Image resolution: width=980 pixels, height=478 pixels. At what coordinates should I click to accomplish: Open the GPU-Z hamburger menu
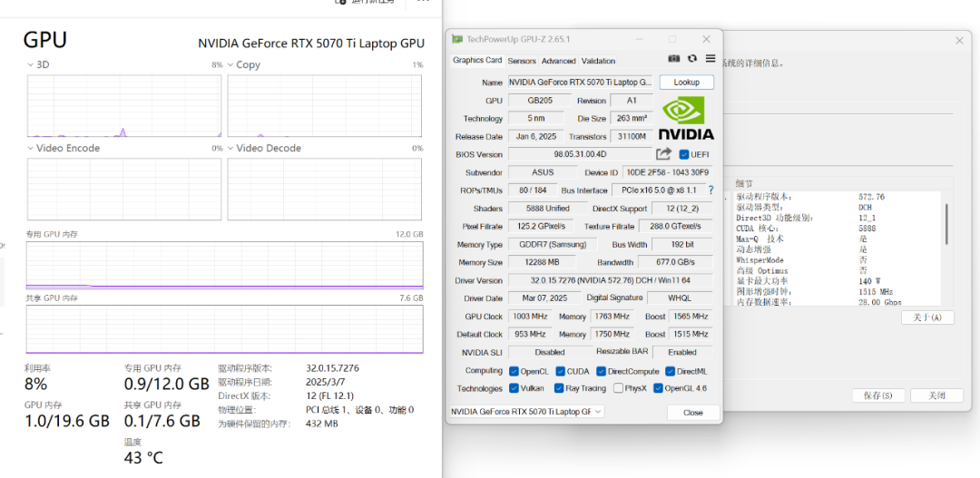coord(710,58)
